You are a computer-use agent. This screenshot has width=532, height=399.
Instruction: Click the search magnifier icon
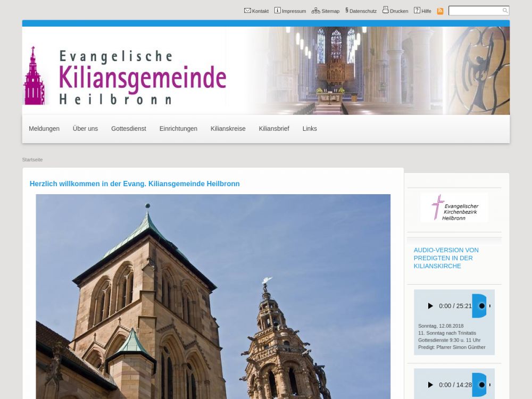coord(505,11)
